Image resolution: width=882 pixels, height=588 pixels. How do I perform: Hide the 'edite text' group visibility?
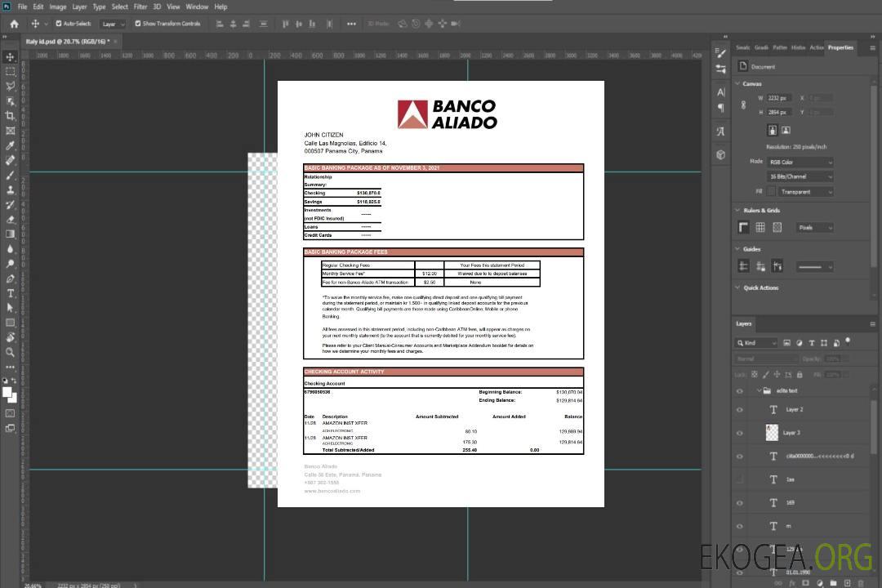pos(740,391)
